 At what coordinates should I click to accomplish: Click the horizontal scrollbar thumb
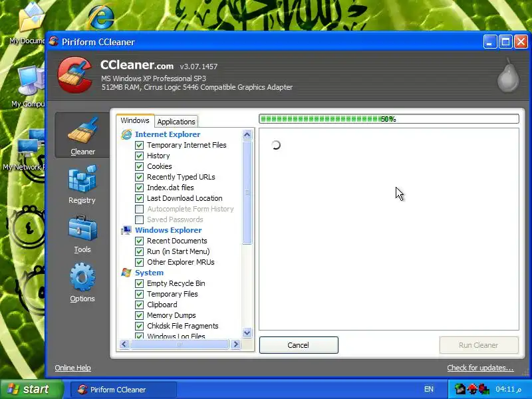pyautogui.click(x=180, y=344)
